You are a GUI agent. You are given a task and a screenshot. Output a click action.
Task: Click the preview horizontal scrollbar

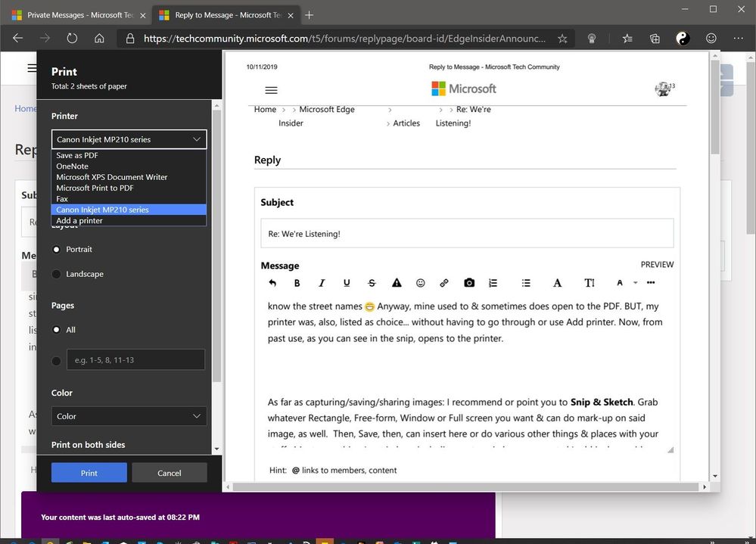click(x=465, y=486)
